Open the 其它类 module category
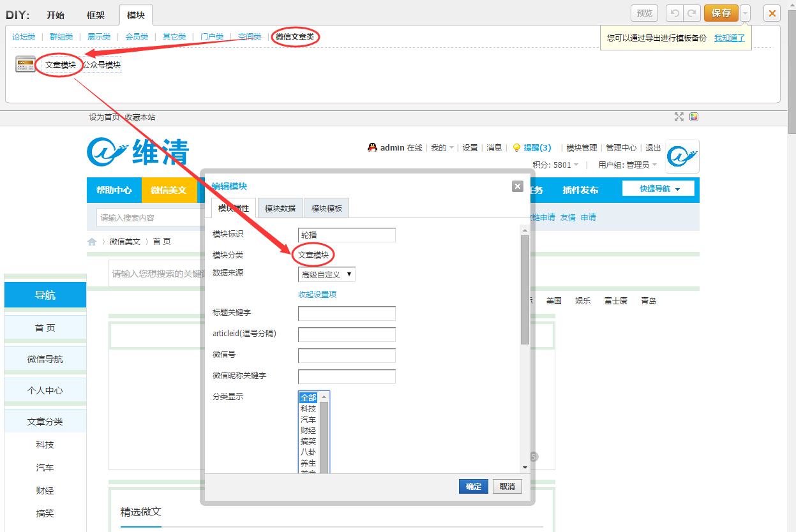The height and width of the screenshot is (532, 796). 174,37
